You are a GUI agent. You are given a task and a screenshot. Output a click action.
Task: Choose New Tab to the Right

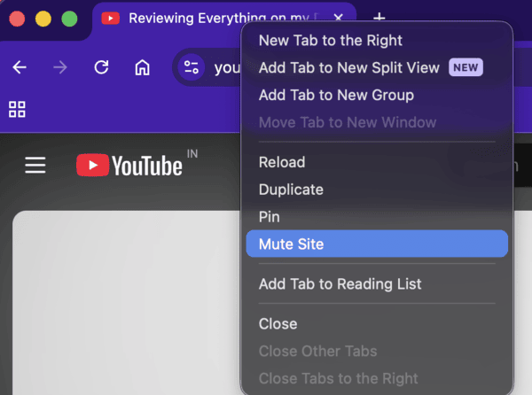[x=330, y=40]
